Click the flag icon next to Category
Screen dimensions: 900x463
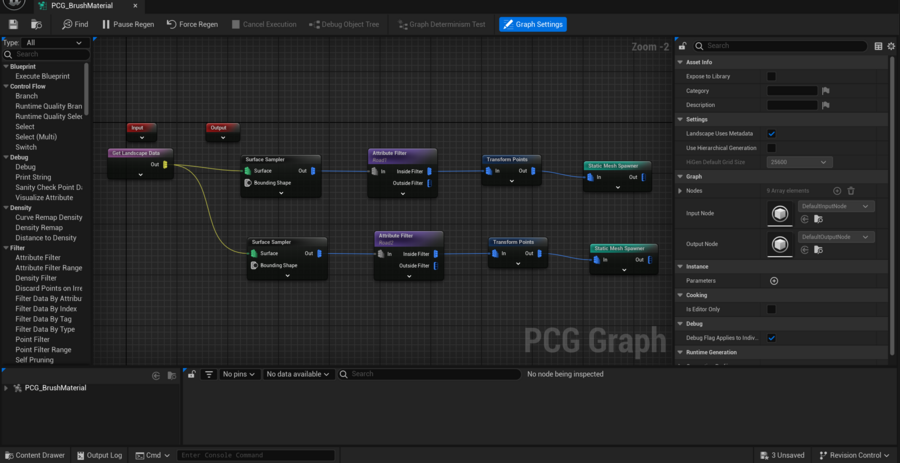(825, 91)
